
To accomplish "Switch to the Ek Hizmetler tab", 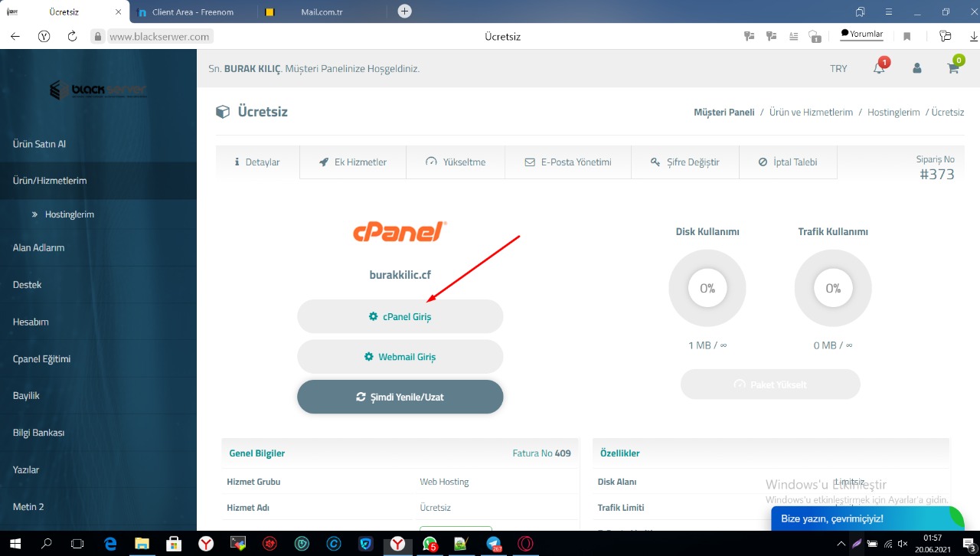I will (353, 162).
